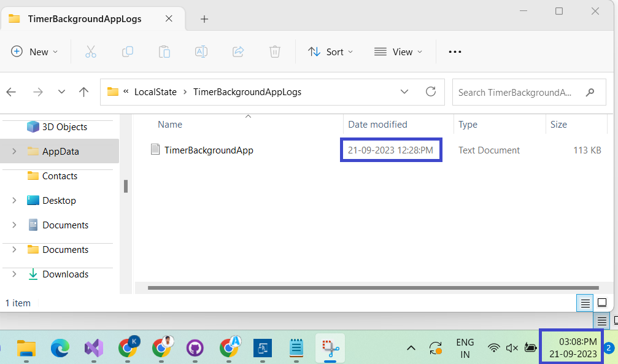Click the Rename icon in toolbar
This screenshot has width=618, height=364.
(201, 52)
